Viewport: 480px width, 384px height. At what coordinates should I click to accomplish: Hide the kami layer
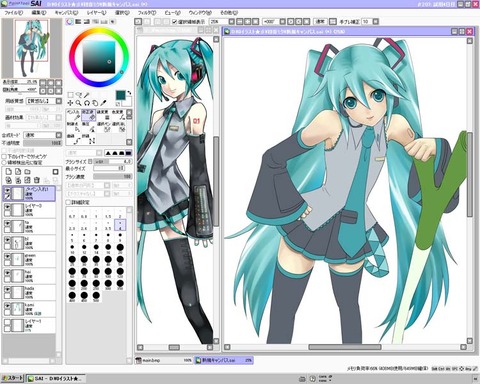pyautogui.click(x=7, y=305)
